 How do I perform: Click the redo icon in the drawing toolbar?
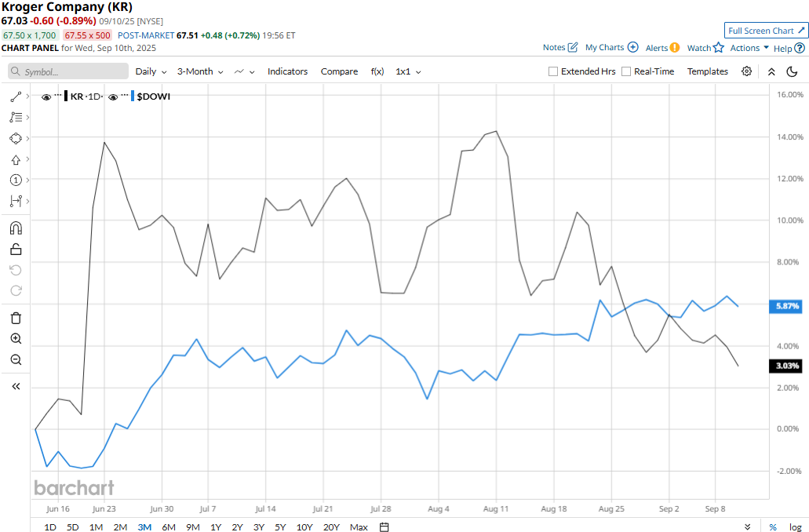click(x=16, y=290)
